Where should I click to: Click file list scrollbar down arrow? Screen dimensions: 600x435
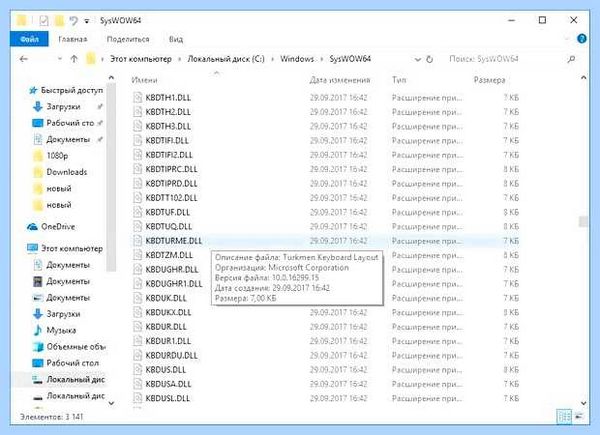tap(583, 403)
